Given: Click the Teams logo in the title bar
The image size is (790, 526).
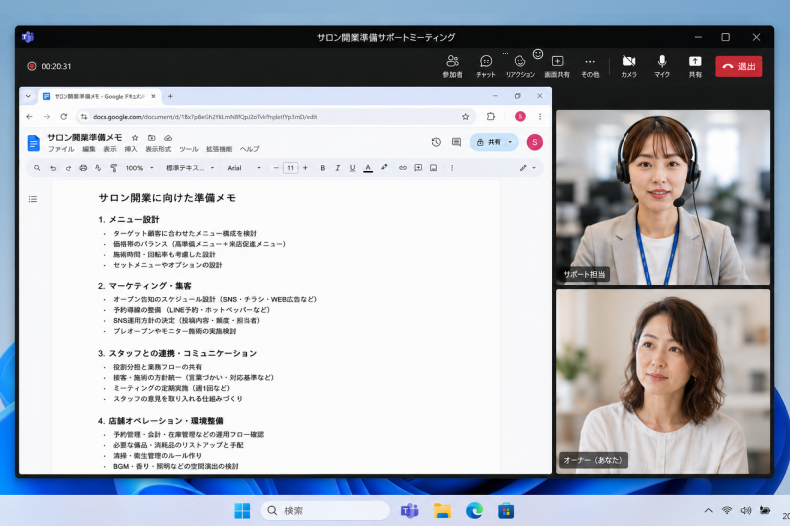Looking at the screenshot, I should coord(28,37).
